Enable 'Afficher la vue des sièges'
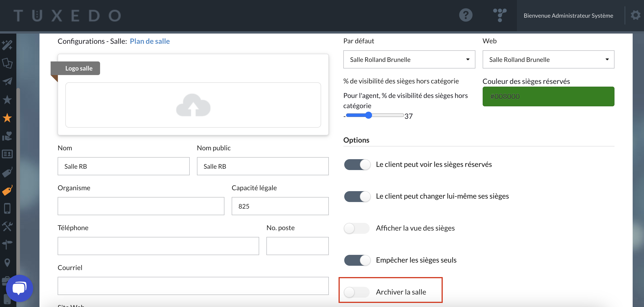 (356, 228)
